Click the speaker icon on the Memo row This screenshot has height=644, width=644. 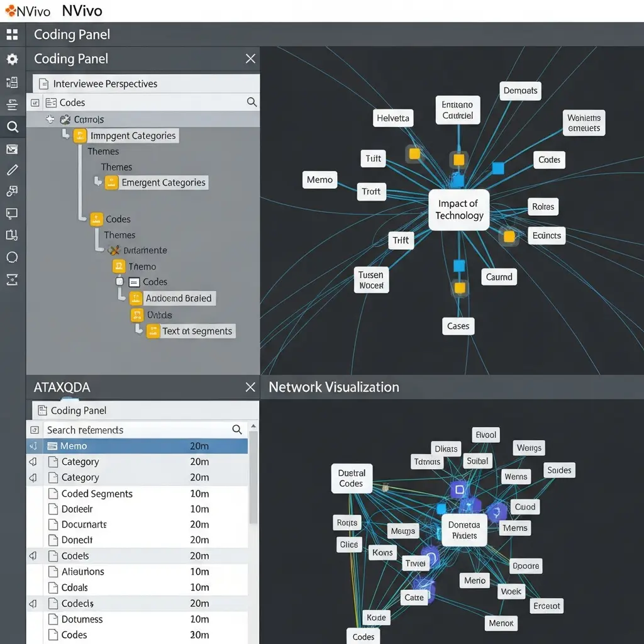(x=34, y=446)
